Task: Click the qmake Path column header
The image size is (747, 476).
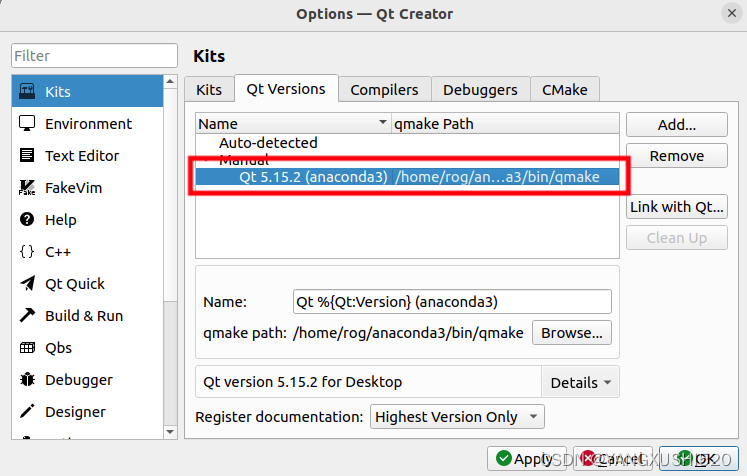Action: click(x=505, y=123)
